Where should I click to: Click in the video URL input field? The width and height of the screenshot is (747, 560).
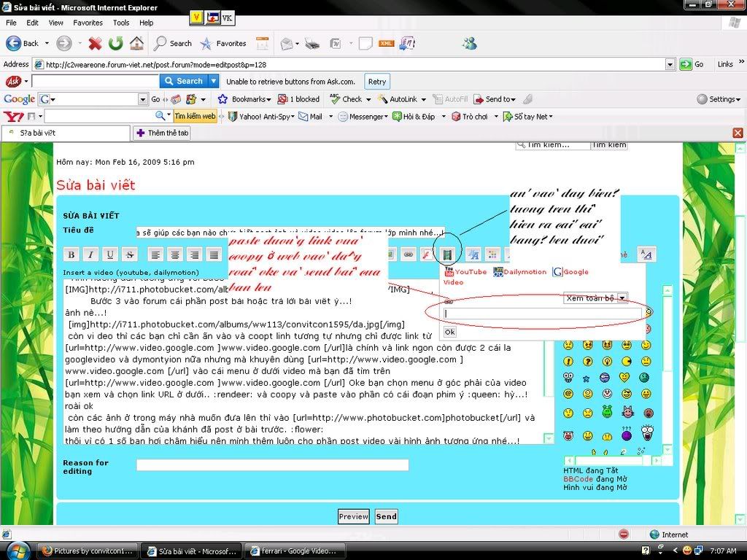click(x=543, y=314)
